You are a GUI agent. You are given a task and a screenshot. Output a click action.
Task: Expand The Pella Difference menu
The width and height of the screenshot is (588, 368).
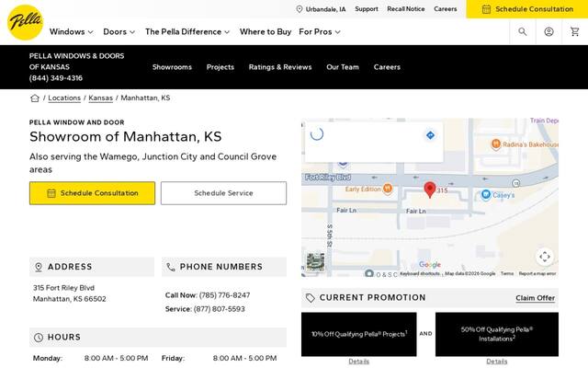coord(187,32)
